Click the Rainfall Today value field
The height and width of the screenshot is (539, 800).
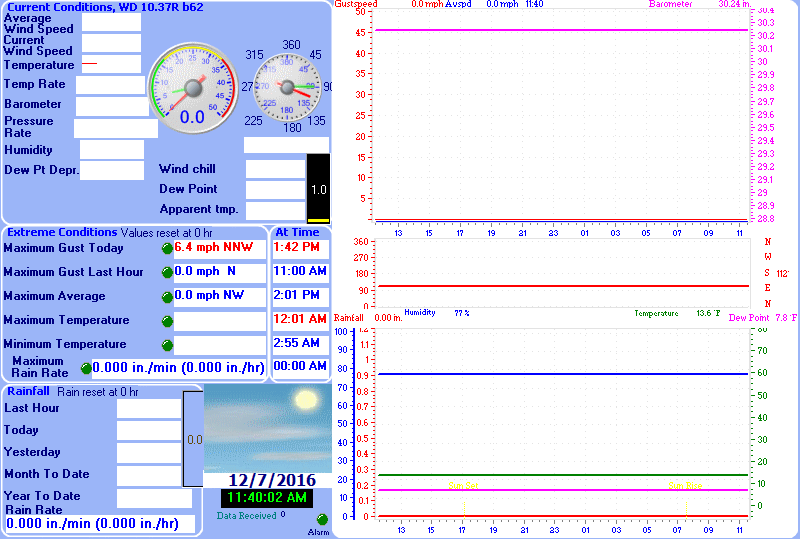(149, 431)
